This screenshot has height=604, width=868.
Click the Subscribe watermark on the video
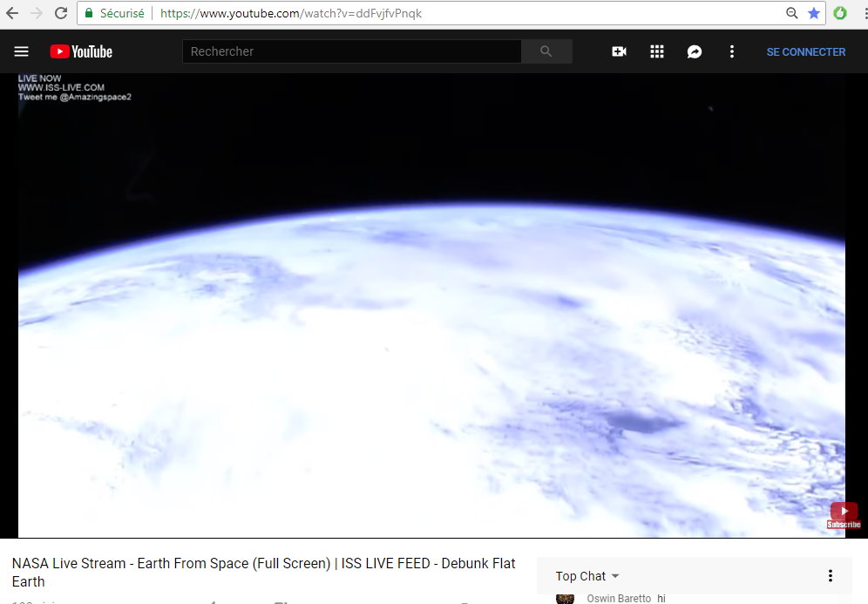pyautogui.click(x=844, y=515)
